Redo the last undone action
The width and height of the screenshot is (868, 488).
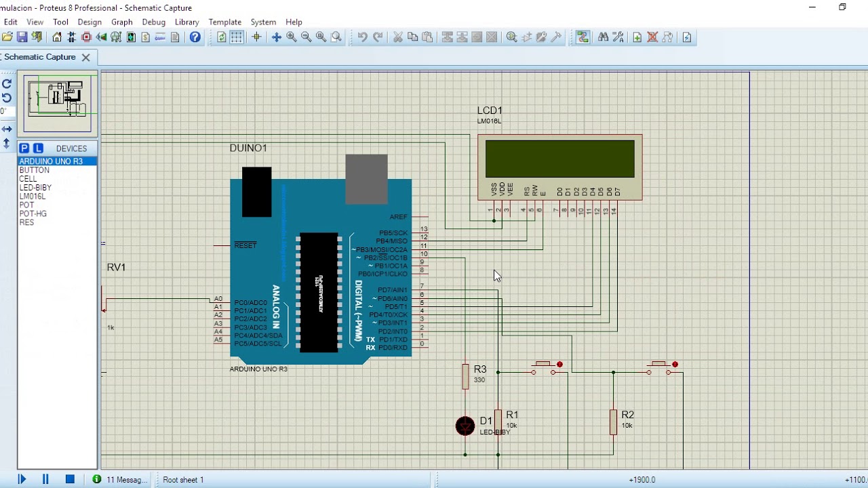[x=378, y=37]
